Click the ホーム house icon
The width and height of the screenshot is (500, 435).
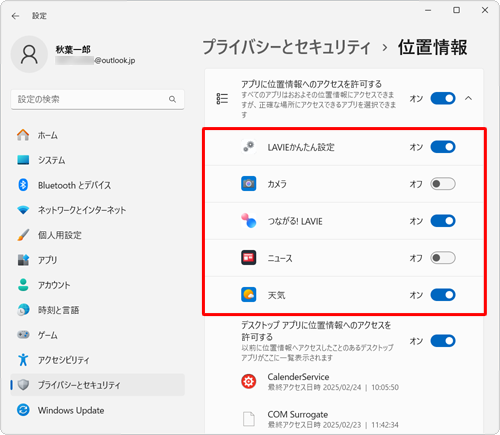point(23,135)
